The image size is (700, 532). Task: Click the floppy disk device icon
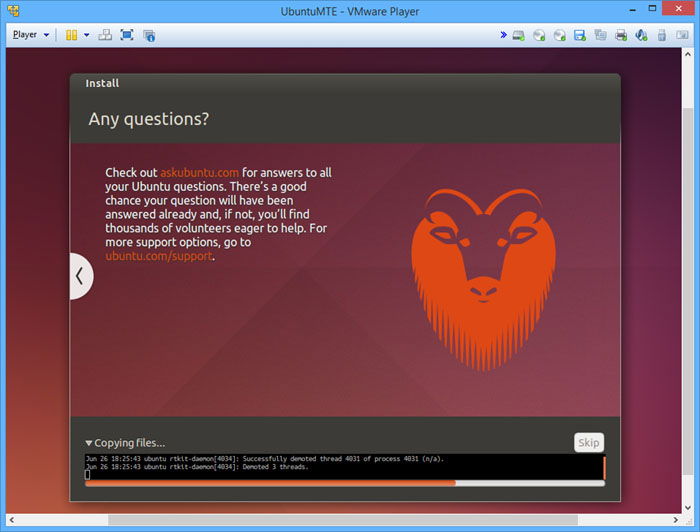click(580, 35)
